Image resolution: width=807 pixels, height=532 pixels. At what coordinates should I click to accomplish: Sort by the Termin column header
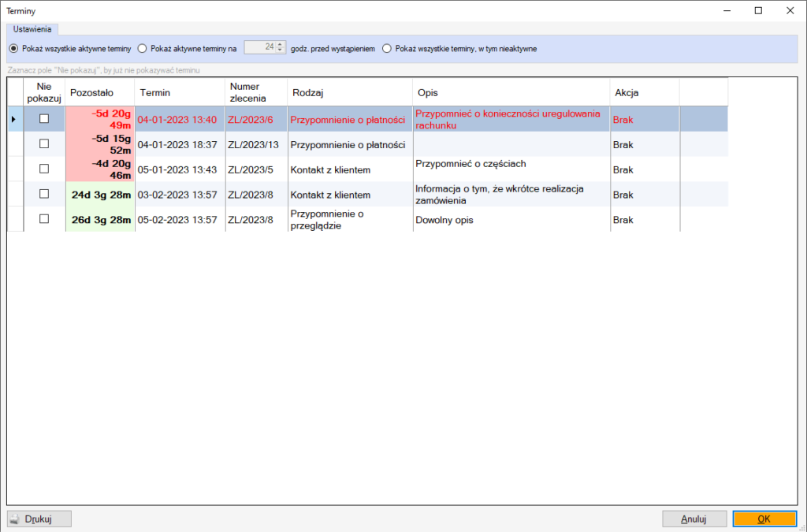click(x=180, y=93)
